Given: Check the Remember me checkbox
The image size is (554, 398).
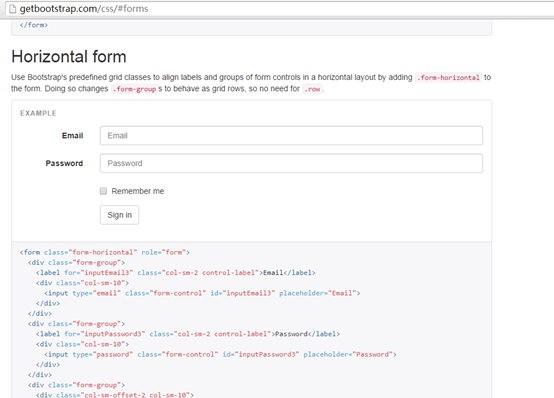Looking at the screenshot, I should click(103, 191).
